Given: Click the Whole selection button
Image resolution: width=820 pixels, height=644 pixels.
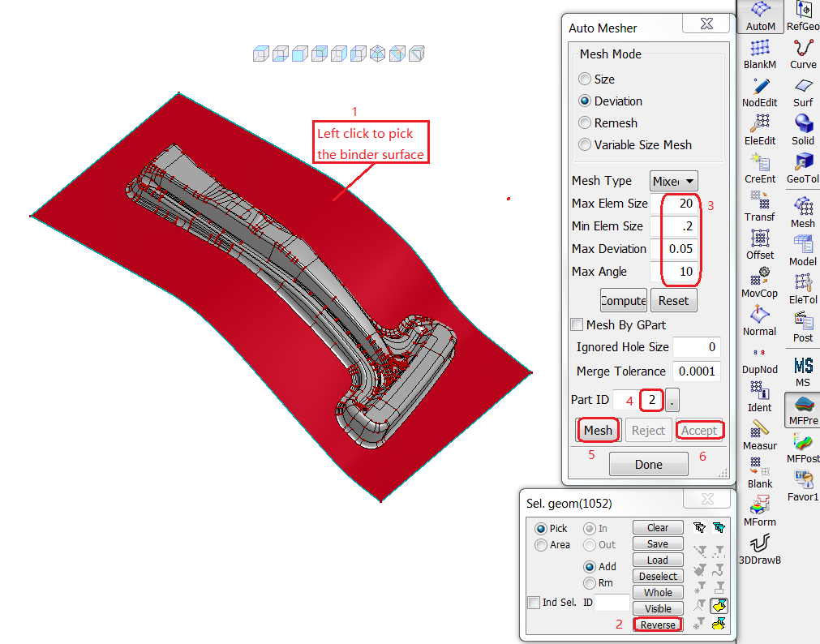Looking at the screenshot, I should point(658,592).
